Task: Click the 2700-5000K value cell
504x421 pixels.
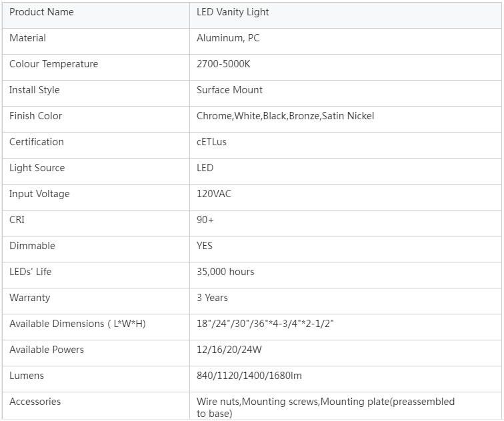Action: (345, 67)
